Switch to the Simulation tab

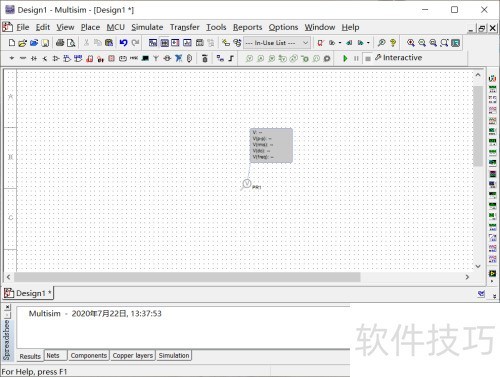pyautogui.click(x=174, y=355)
